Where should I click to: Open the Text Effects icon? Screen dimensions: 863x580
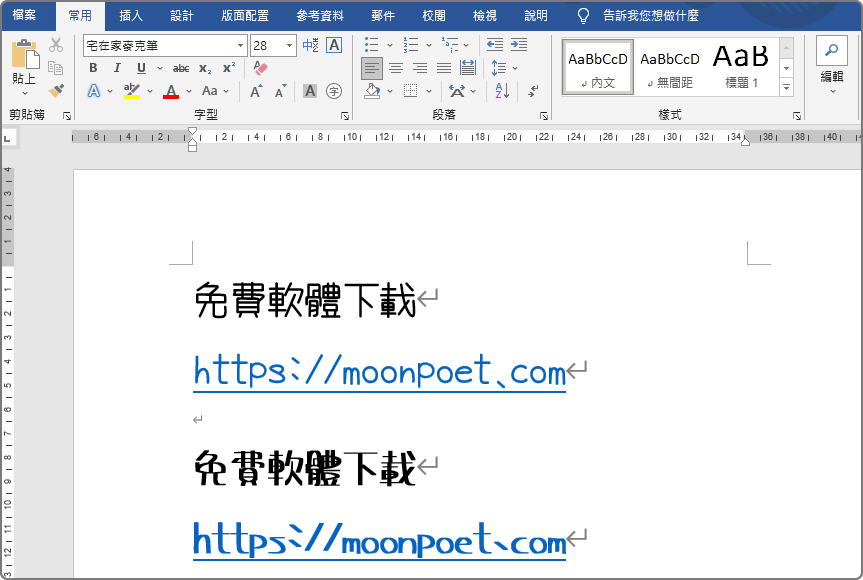[x=94, y=90]
